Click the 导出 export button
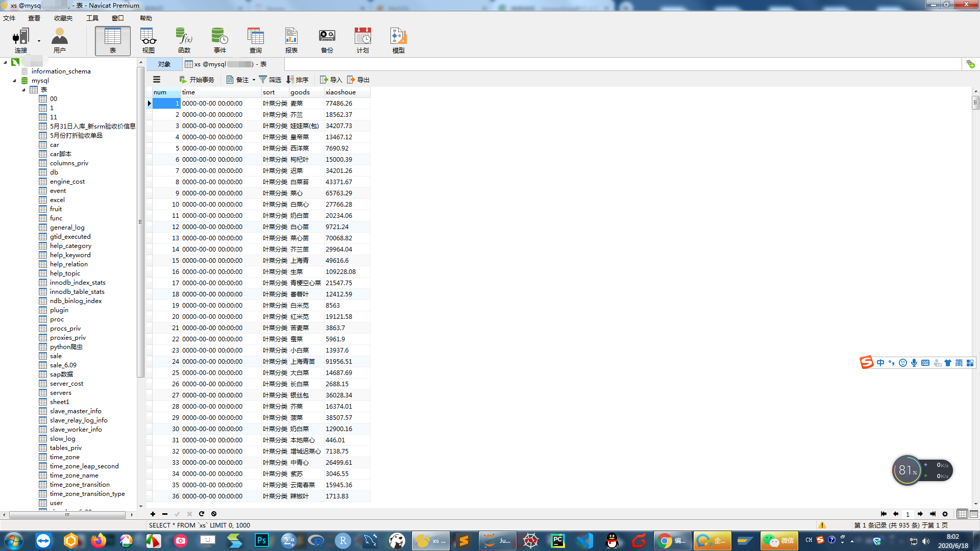This screenshot has height=551, width=980. [358, 80]
